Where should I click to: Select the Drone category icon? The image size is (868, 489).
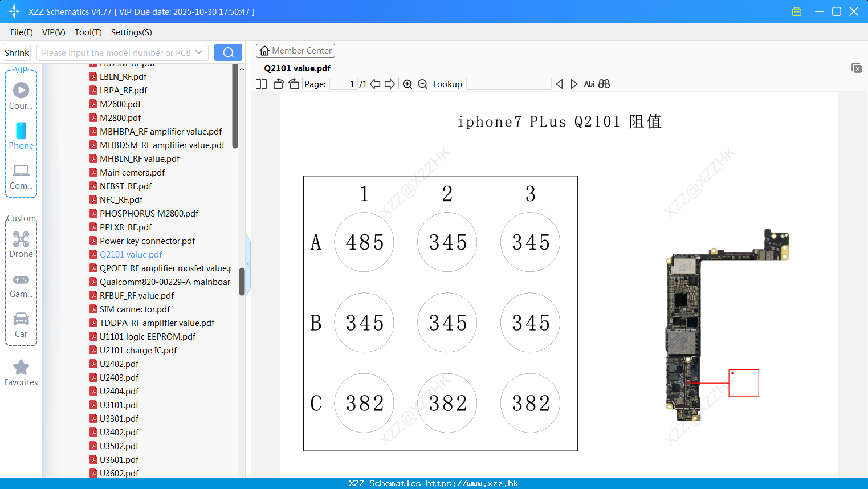(21, 244)
